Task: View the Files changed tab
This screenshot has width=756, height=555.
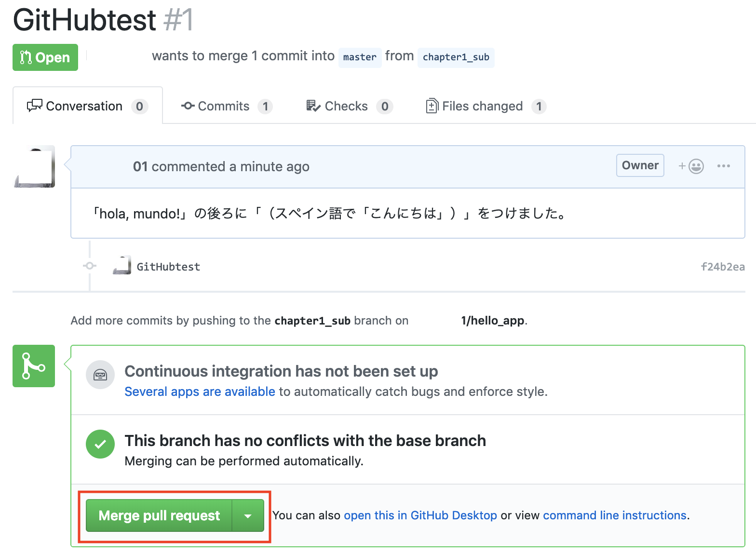Action: 486,106
